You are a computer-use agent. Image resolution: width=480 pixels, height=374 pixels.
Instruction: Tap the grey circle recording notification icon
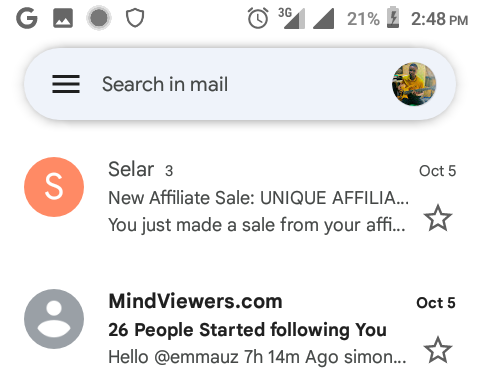coord(99,18)
